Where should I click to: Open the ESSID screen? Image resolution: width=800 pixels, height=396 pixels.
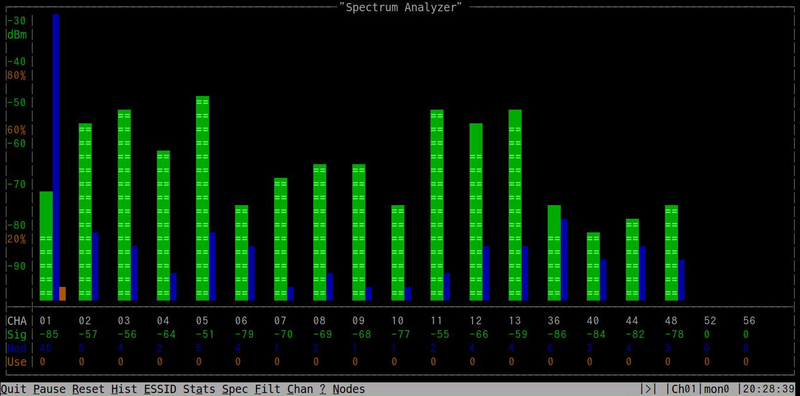(x=160, y=389)
